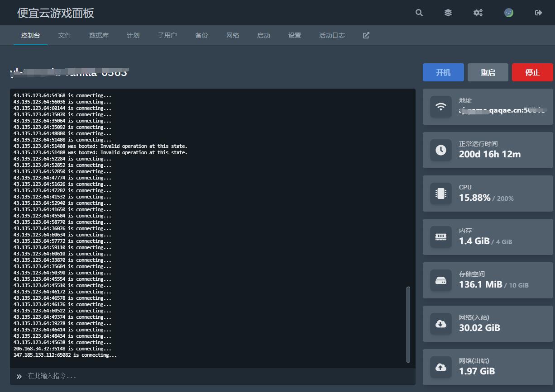Select the 启动 tab

(263, 35)
